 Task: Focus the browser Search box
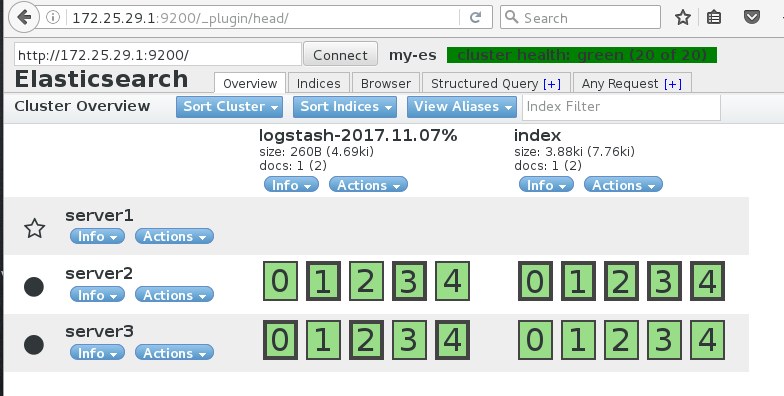[580, 18]
